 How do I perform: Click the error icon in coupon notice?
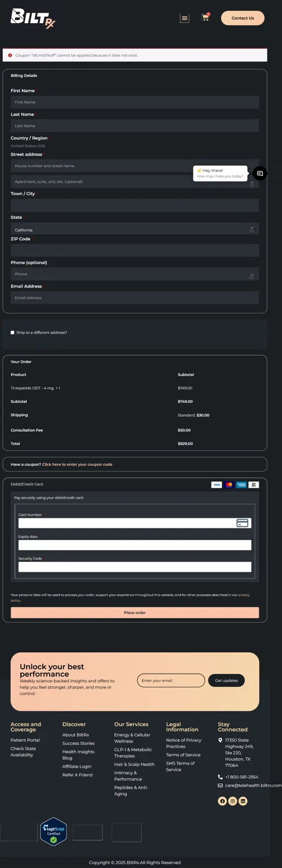point(10,55)
